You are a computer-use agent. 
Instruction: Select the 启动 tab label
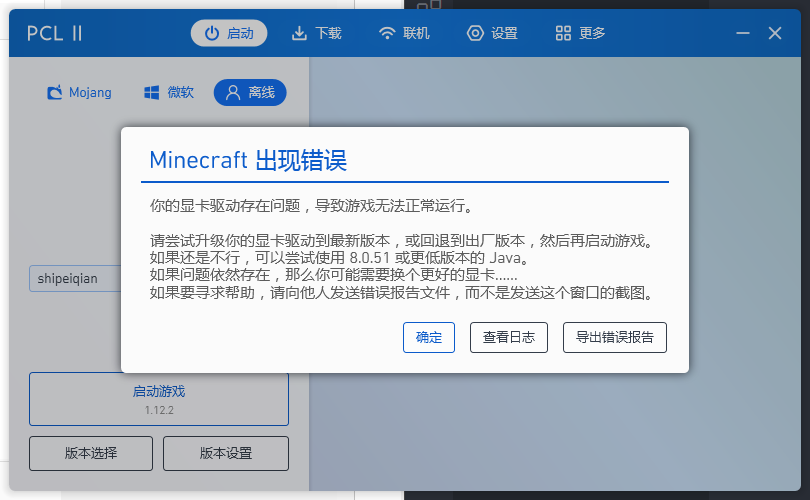click(x=240, y=34)
